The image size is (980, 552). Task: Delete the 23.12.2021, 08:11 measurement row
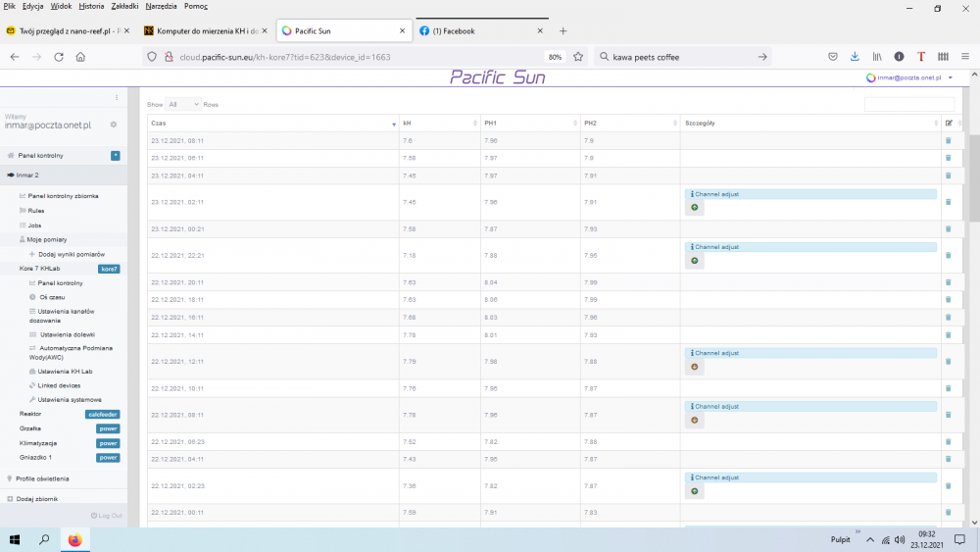948,140
